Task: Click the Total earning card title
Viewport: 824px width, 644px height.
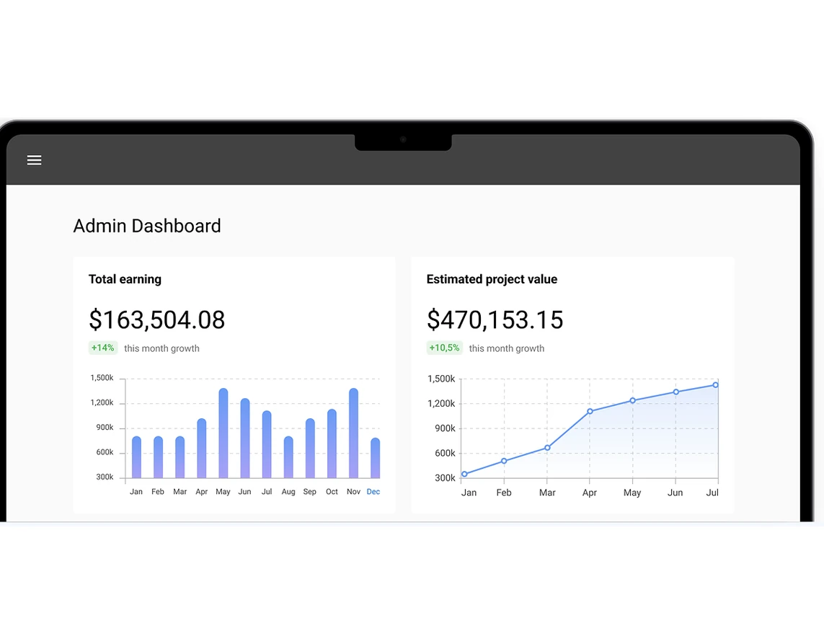Action: [x=125, y=279]
